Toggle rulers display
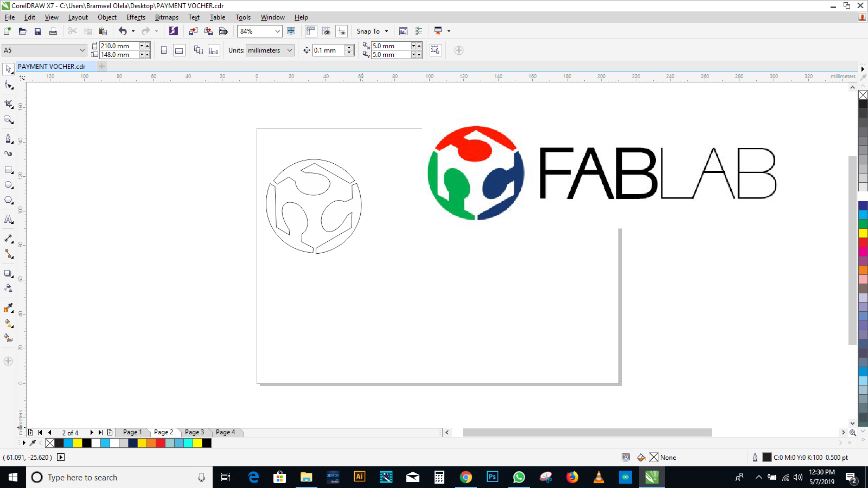The height and width of the screenshot is (488, 868). tap(311, 31)
